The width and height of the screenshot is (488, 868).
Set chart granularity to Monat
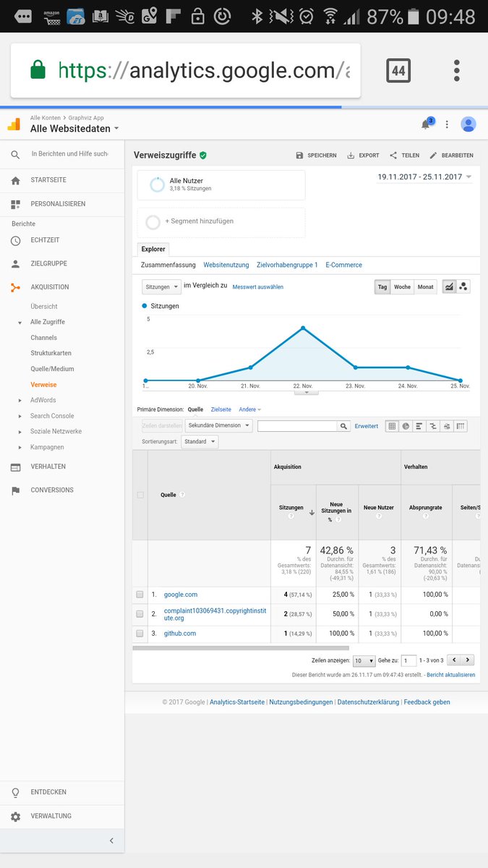426,287
